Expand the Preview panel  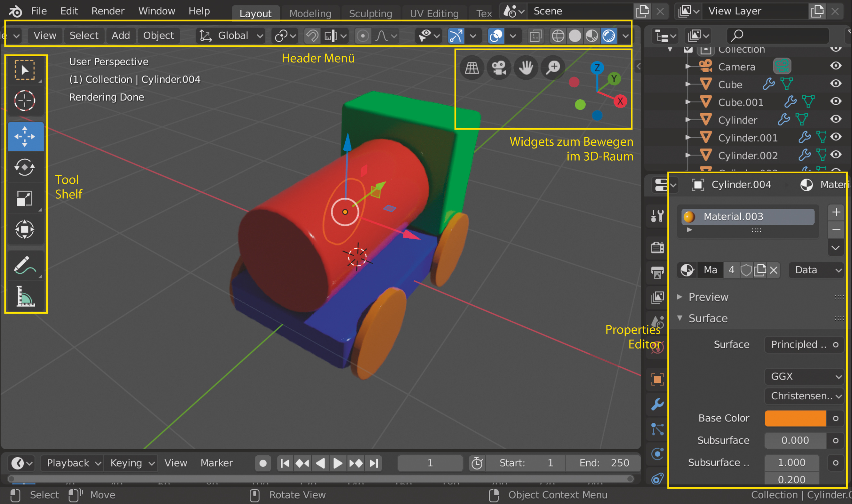point(708,297)
